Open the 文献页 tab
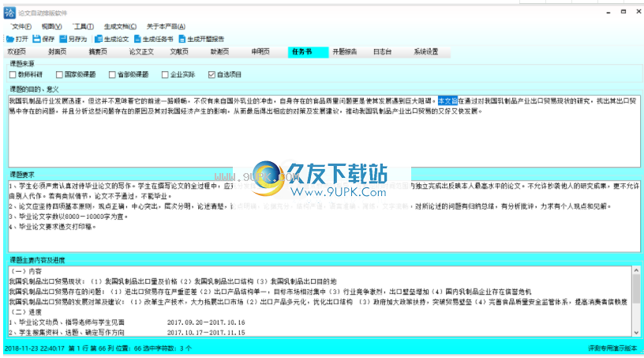 [x=179, y=52]
